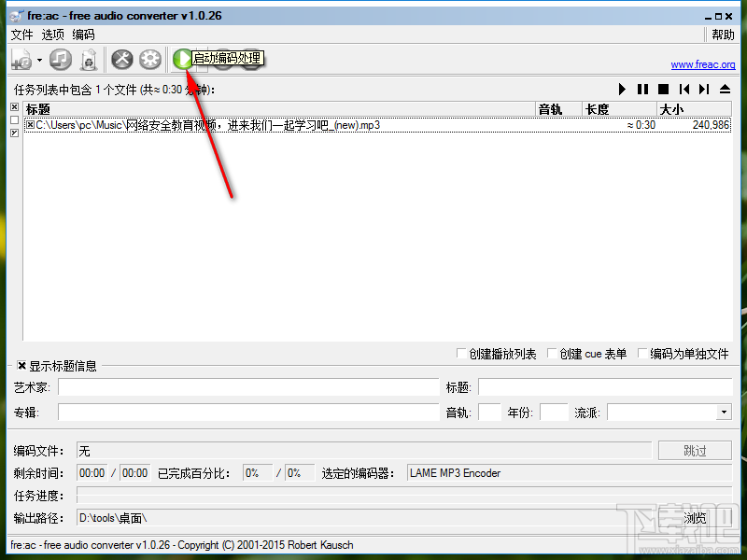
Task: Open the 选项 menu
Action: 52,35
